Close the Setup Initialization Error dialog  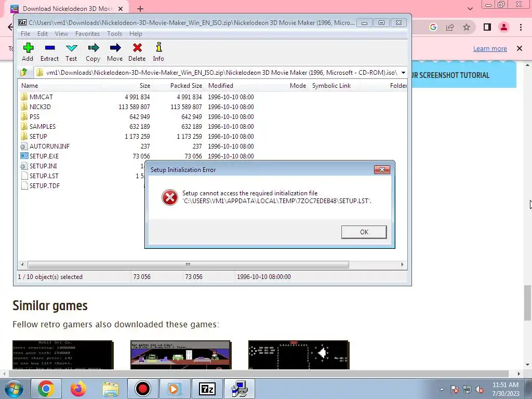pos(382,170)
